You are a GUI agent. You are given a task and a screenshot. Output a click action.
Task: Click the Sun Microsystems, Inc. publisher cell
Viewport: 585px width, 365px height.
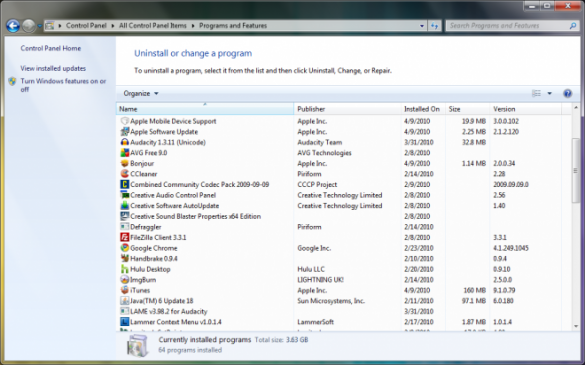[331, 301]
